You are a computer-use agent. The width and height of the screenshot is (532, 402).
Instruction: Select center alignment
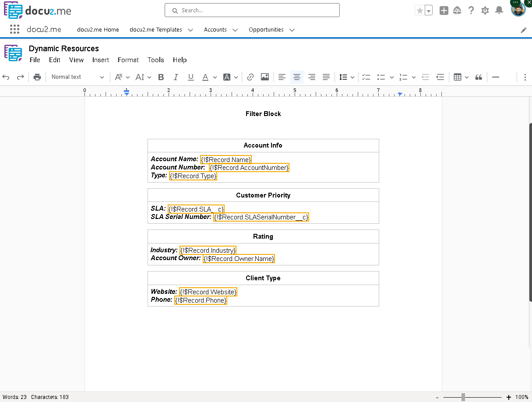[297, 77]
